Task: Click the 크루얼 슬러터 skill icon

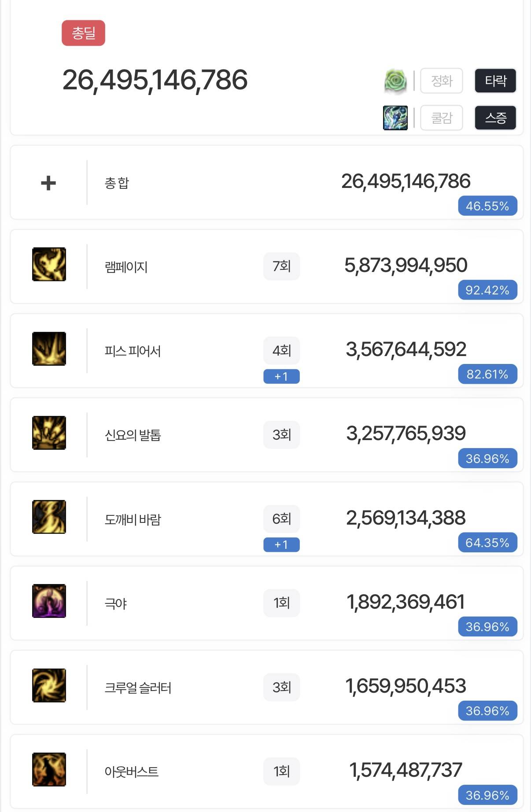Action: [49, 685]
